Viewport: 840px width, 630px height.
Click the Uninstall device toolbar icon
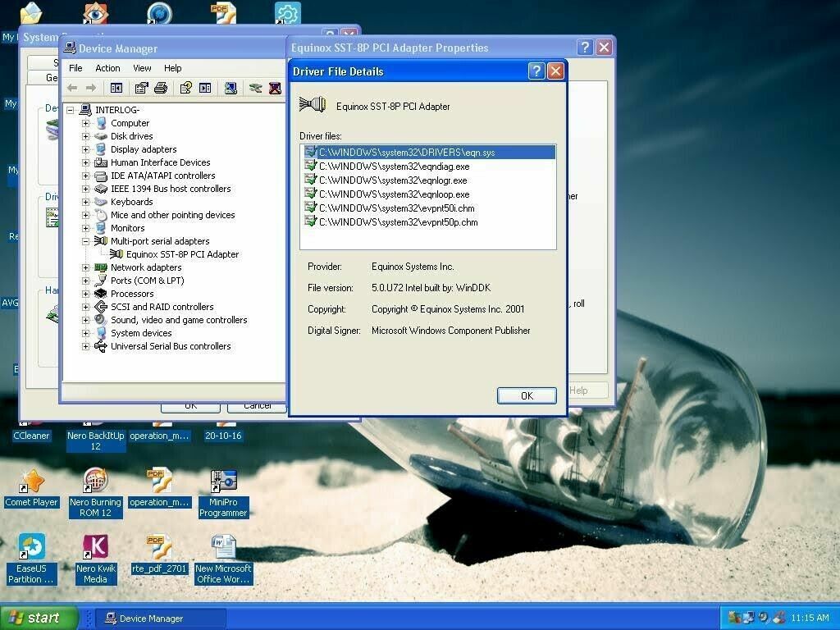pyautogui.click(x=276, y=88)
